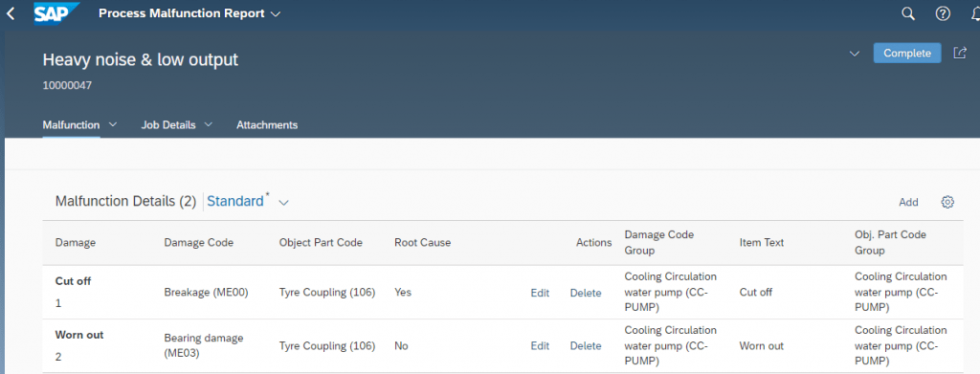Click Obj. Part Code Group cell in Cut off row

901,292
